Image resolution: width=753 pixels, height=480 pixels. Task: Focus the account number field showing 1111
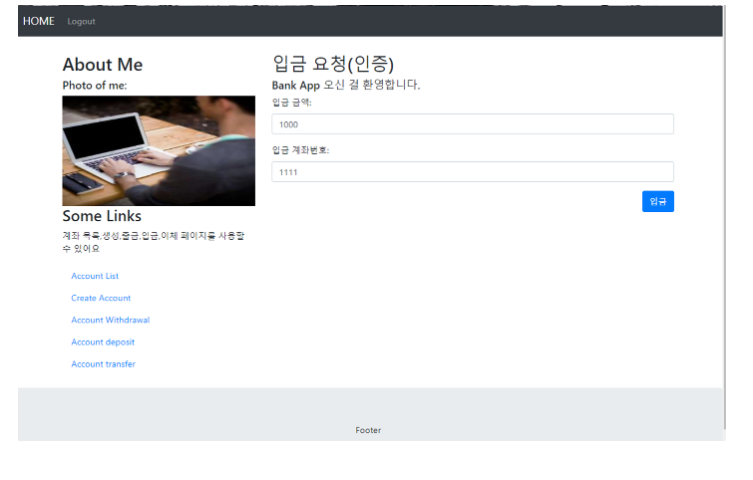[x=473, y=172]
